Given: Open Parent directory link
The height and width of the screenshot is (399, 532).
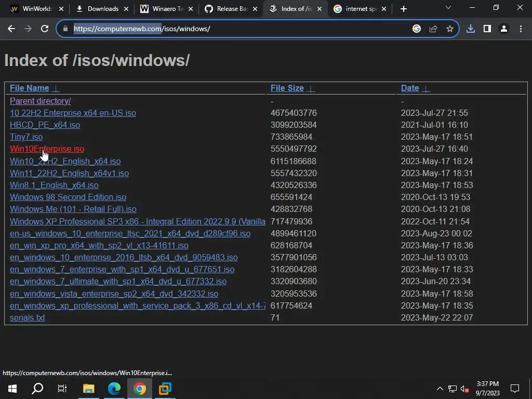Looking at the screenshot, I should click(x=41, y=101).
